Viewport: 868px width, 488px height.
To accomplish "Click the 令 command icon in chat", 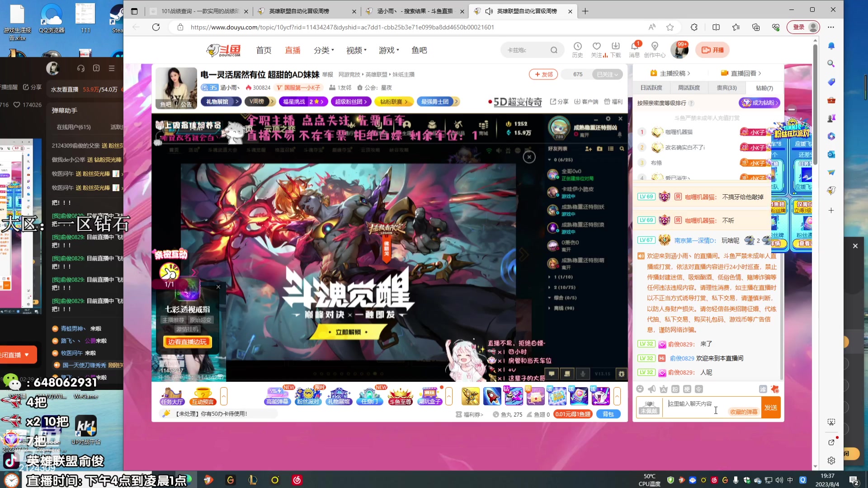I will pyautogui.click(x=698, y=389).
